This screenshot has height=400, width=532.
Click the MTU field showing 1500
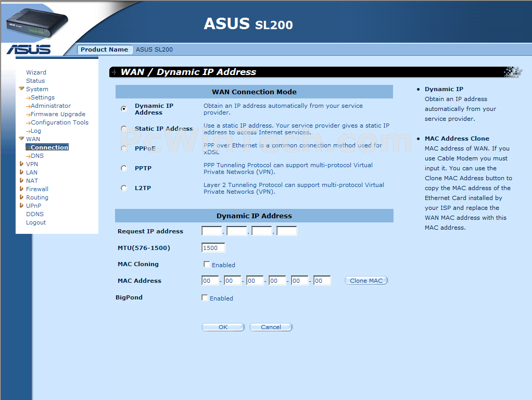213,247
